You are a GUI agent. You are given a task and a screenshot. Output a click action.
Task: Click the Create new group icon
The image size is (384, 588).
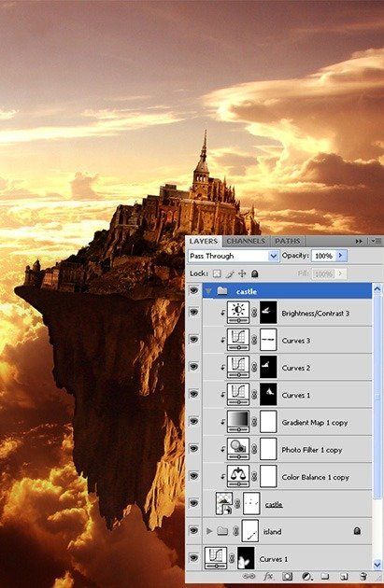click(325, 577)
